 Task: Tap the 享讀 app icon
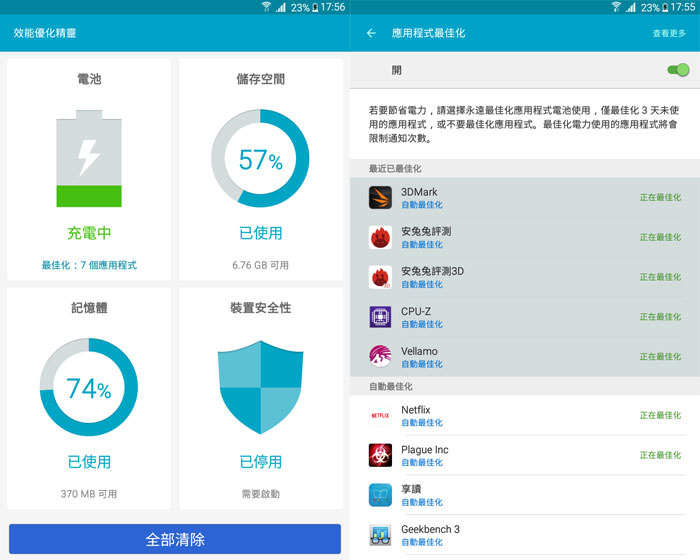[x=380, y=495]
